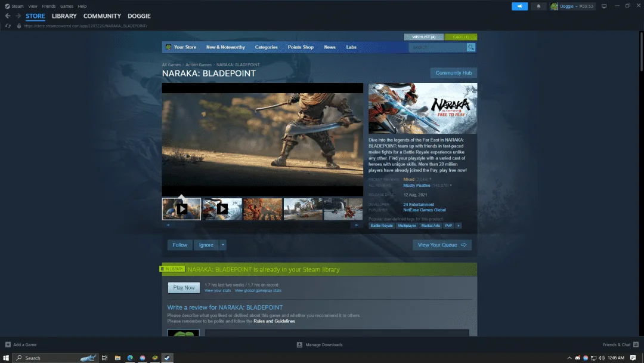Screen dimensions: 644x363
Task: Open the announcements megaphone button
Action: point(519,6)
